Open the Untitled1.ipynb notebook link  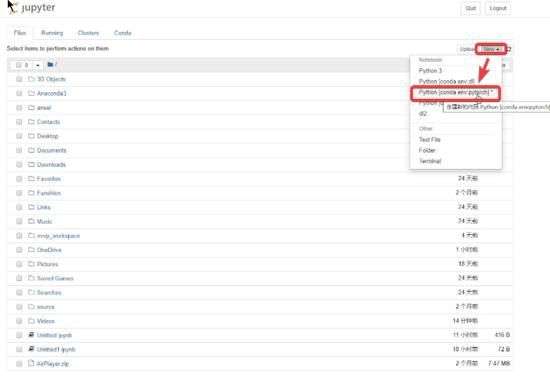[56, 350]
